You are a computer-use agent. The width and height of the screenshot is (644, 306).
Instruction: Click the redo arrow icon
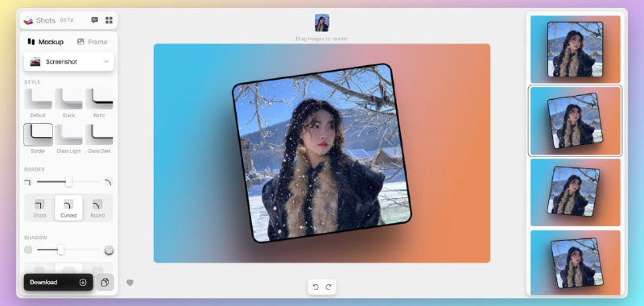click(328, 287)
